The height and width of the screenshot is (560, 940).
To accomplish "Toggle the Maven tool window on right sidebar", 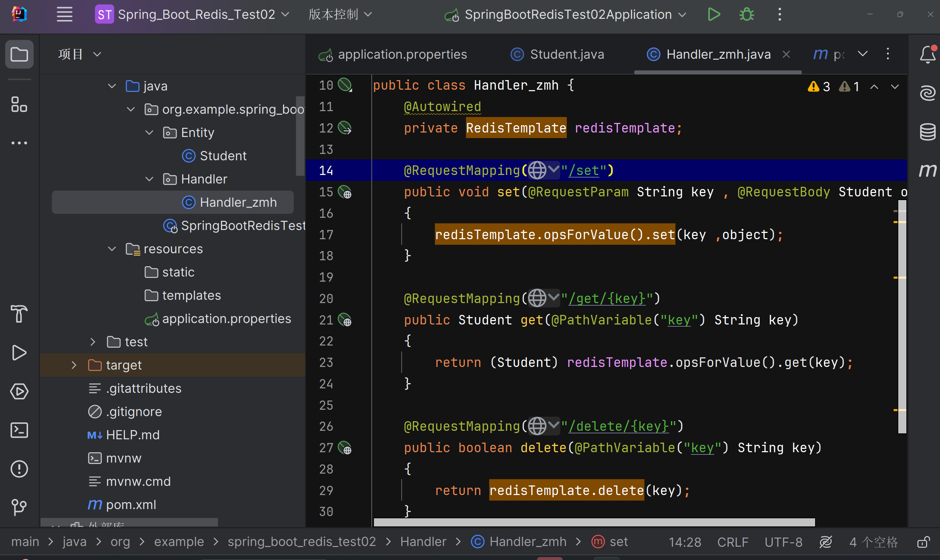I will pyautogui.click(x=927, y=170).
